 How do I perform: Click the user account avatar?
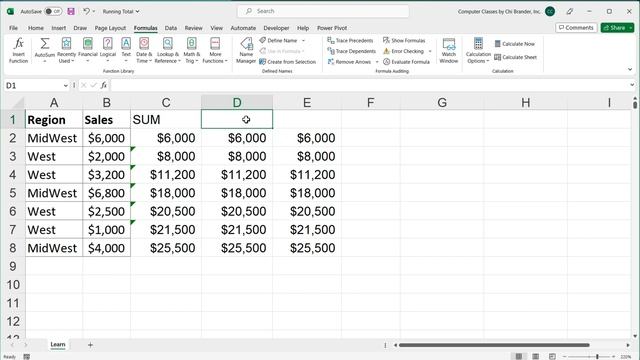click(x=550, y=11)
